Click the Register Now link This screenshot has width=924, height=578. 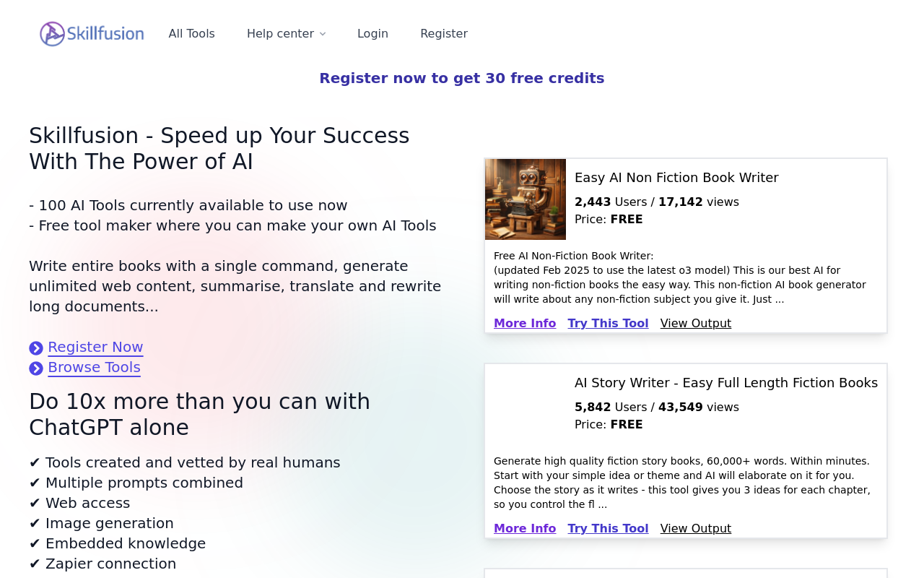coord(95,348)
